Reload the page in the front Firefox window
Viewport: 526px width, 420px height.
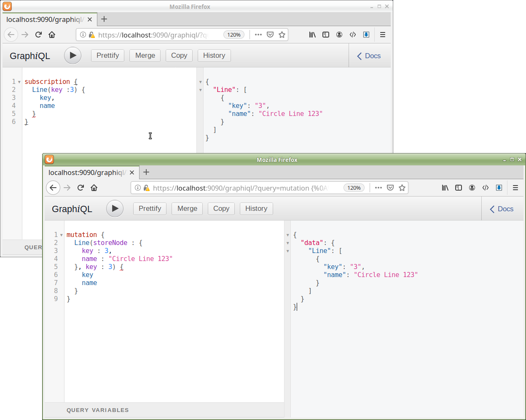click(81, 188)
